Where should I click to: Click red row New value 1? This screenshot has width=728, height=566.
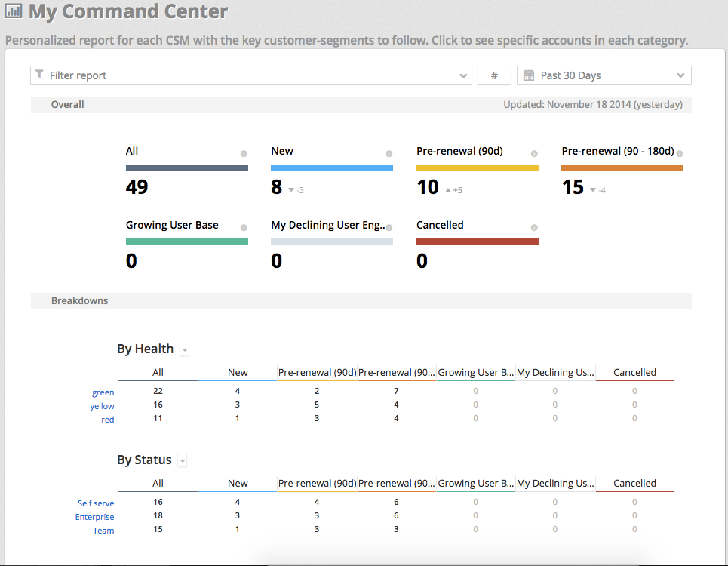237,418
